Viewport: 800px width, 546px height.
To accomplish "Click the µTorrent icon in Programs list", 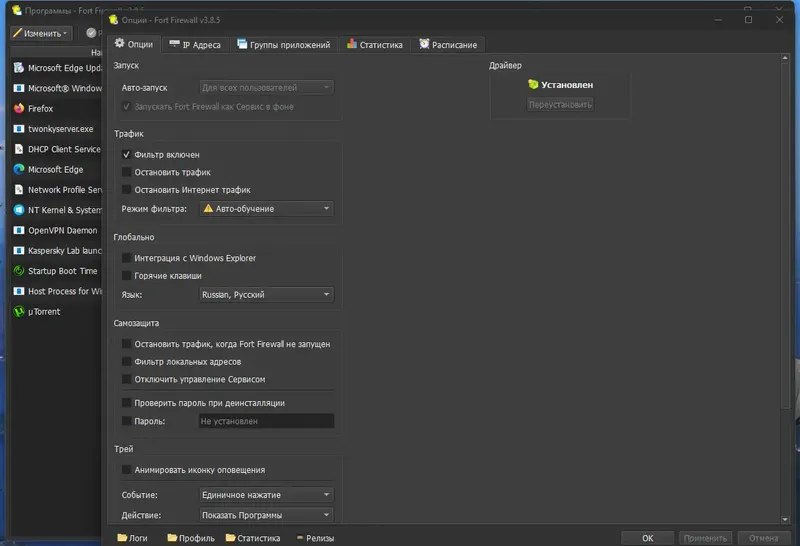I will click(19, 311).
